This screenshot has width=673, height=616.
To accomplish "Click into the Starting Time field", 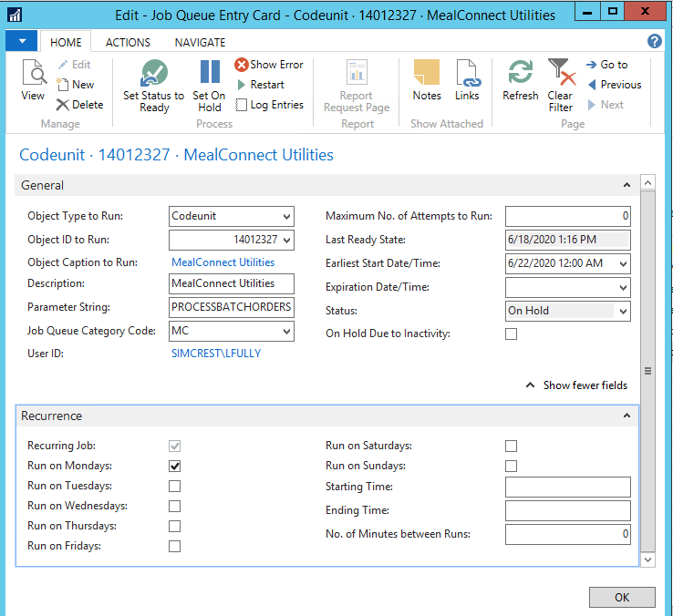I will coord(567,487).
